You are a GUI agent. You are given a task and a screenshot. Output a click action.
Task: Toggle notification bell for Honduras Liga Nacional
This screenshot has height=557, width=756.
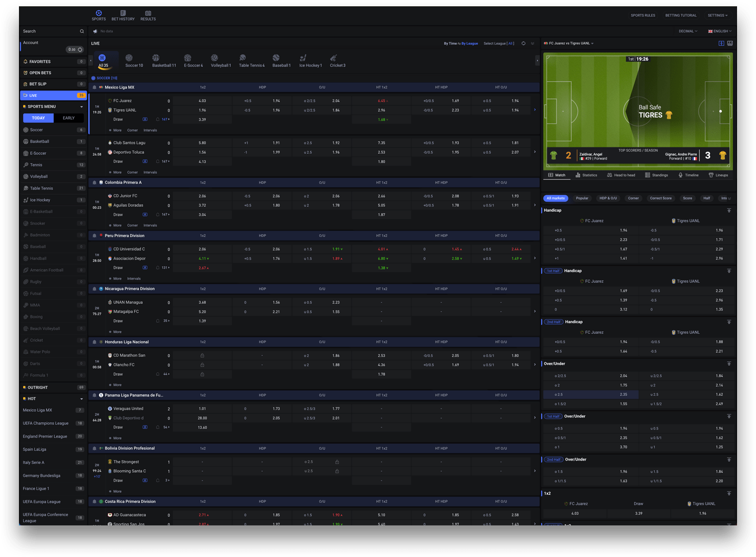point(94,342)
